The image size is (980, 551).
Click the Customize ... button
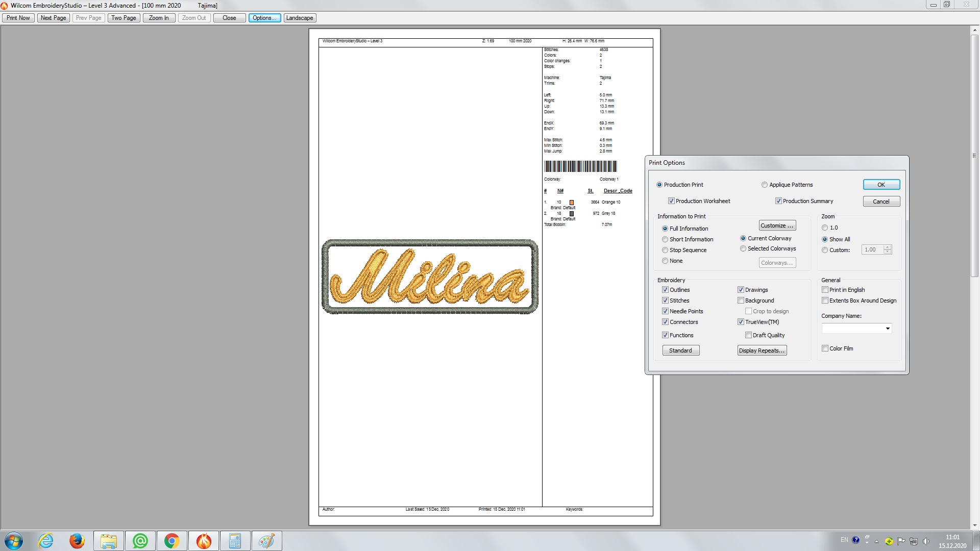click(x=777, y=226)
